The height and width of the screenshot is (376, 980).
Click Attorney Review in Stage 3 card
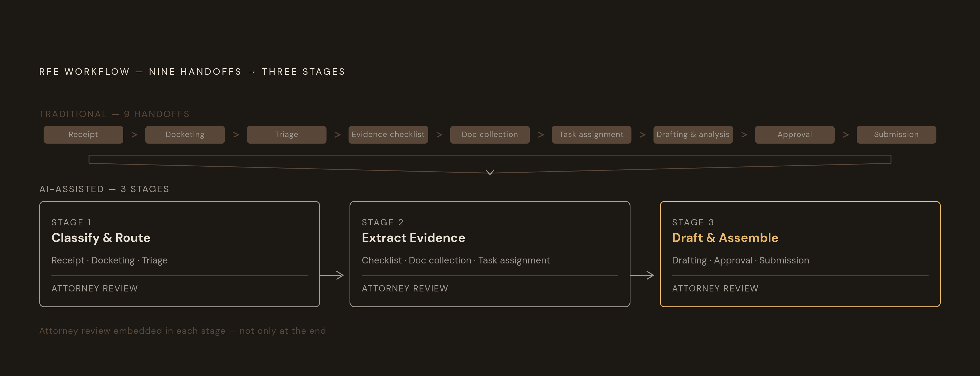point(715,289)
